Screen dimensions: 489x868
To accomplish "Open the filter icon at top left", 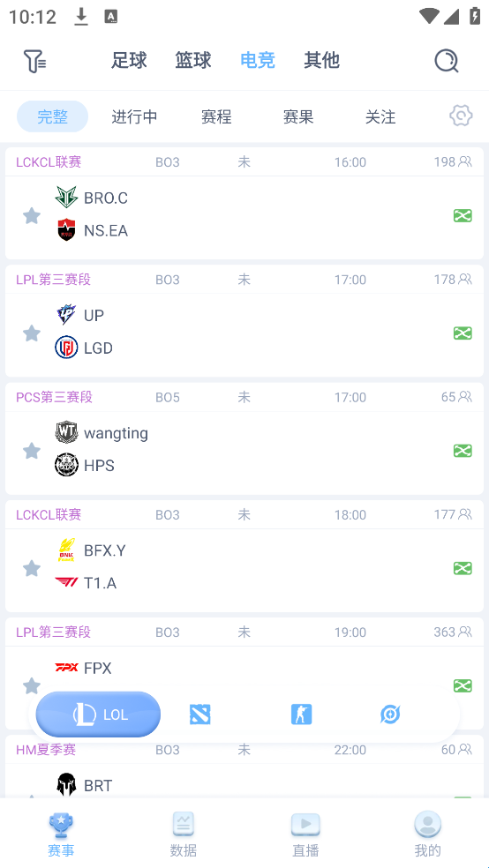I will point(34,61).
